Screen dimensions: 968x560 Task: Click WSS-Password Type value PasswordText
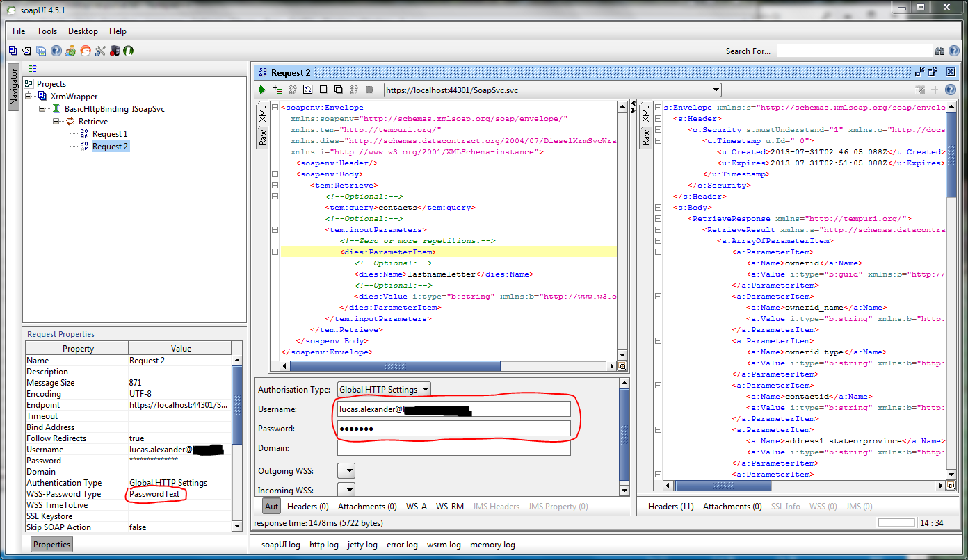154,494
